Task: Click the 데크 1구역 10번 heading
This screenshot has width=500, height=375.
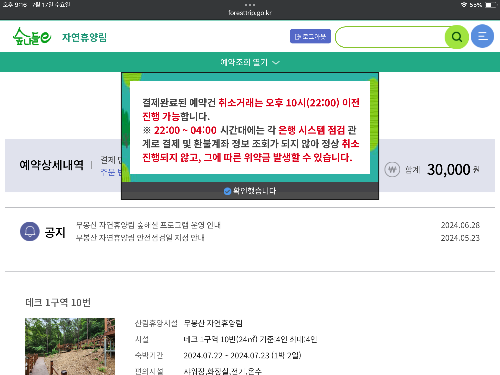Action: point(58,302)
